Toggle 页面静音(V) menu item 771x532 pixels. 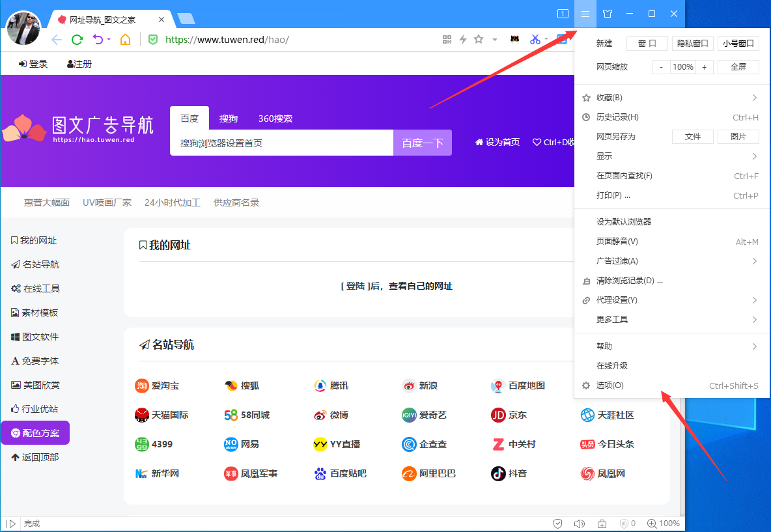671,242
